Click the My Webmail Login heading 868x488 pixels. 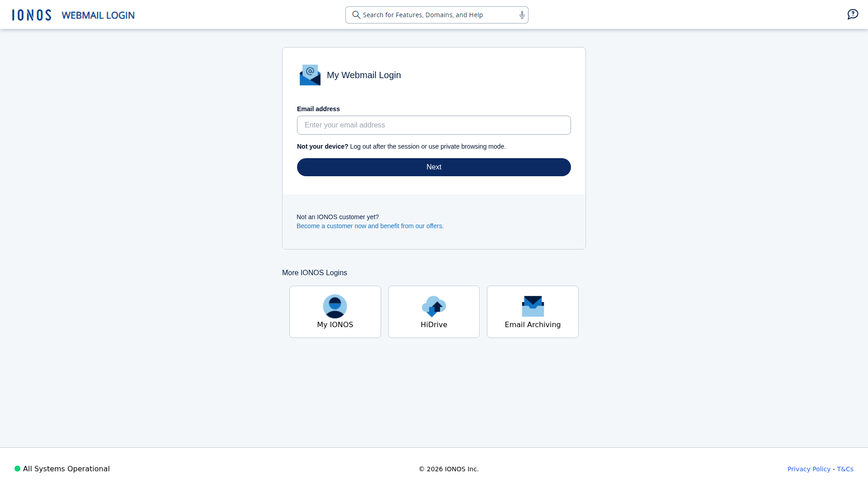(x=364, y=75)
